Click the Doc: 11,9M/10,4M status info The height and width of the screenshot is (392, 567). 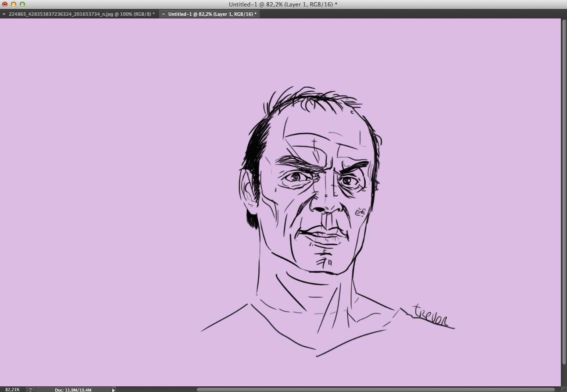click(x=73, y=389)
